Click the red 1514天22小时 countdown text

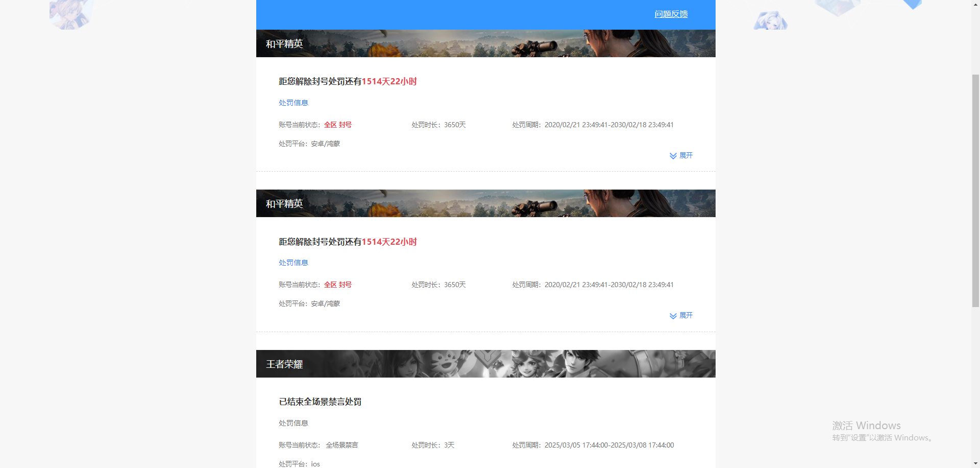coord(389,81)
